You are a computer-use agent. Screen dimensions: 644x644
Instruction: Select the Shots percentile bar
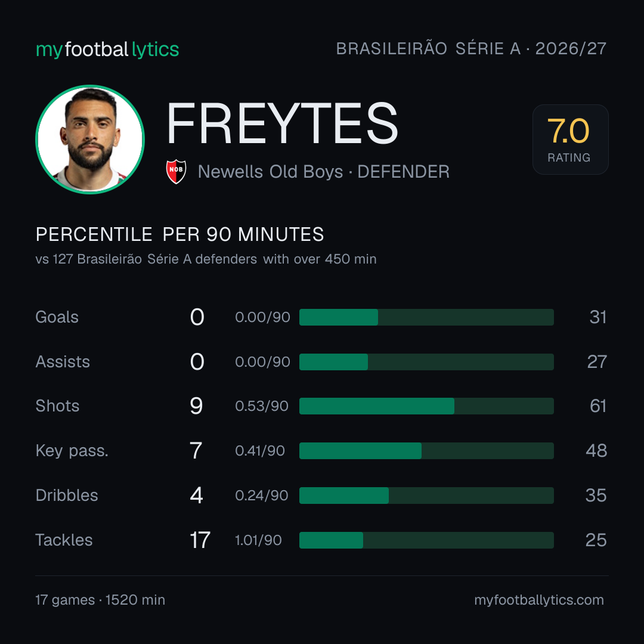point(426,406)
